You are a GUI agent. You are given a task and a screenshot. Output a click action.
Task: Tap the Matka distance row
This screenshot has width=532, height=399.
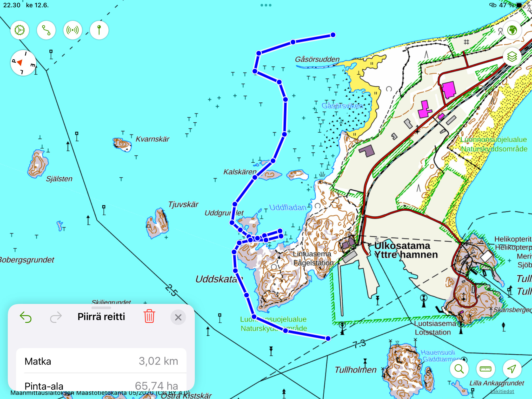101,361
